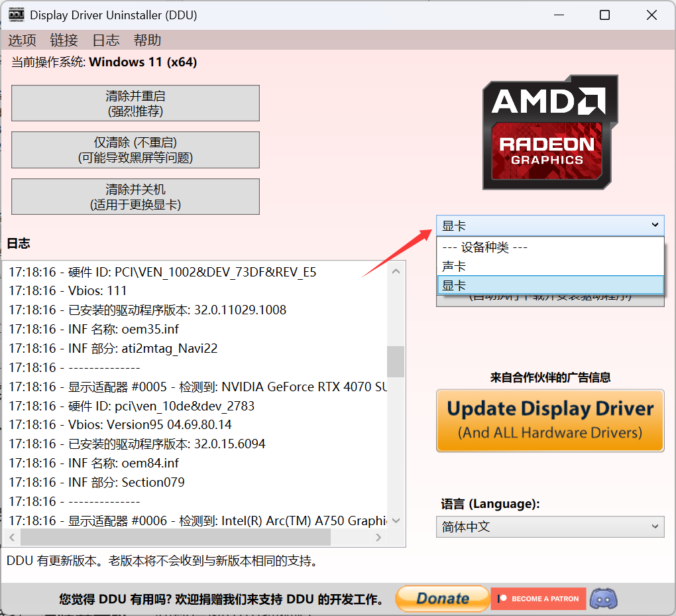This screenshot has width=676, height=616.
Task: Collapse the device type 显卡 combo box
Action: pos(550,225)
